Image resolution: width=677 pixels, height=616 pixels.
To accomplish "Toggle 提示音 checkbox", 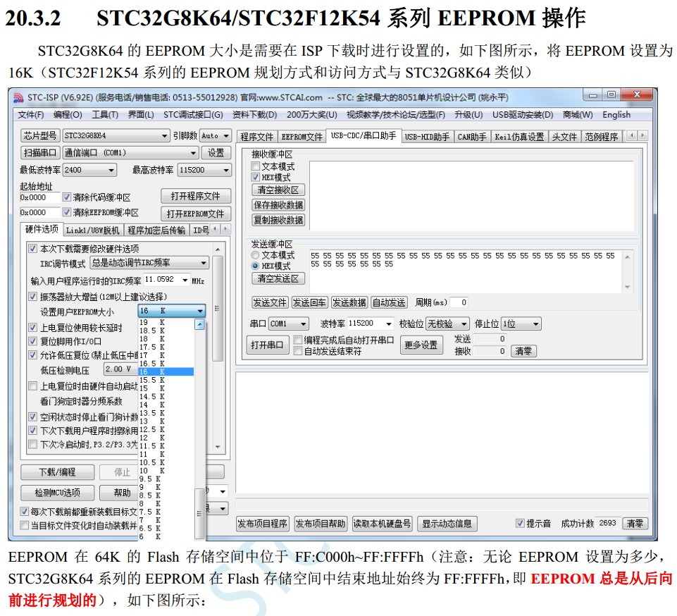I will tap(520, 523).
